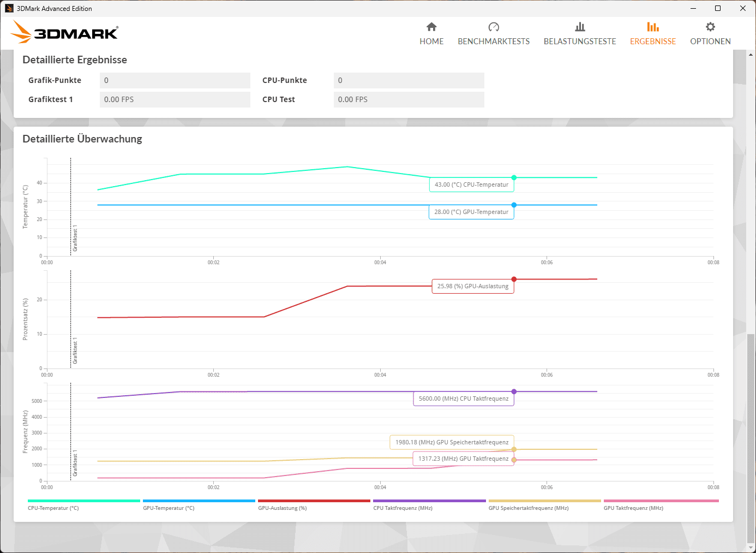Click the 3DMark logo
Screen dimensions: 756x553
tap(64, 32)
